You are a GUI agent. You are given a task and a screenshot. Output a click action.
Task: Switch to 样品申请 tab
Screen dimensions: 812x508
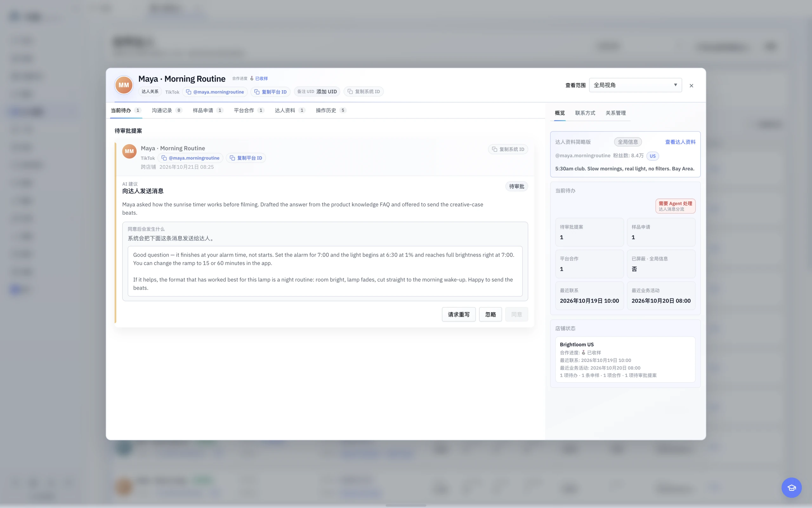(208, 110)
